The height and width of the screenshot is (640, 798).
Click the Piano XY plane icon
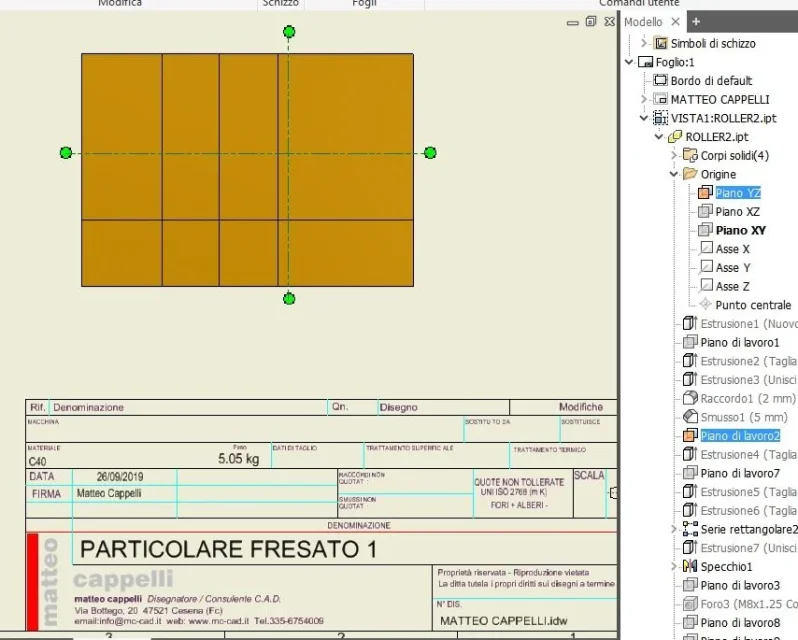pos(705,230)
